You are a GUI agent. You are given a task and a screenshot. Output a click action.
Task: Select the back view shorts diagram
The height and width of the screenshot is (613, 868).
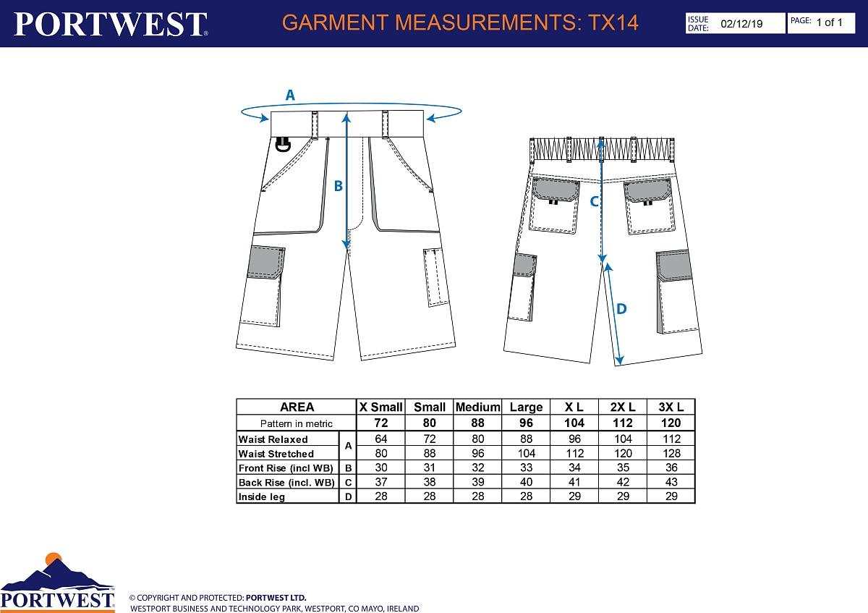(x=603, y=250)
